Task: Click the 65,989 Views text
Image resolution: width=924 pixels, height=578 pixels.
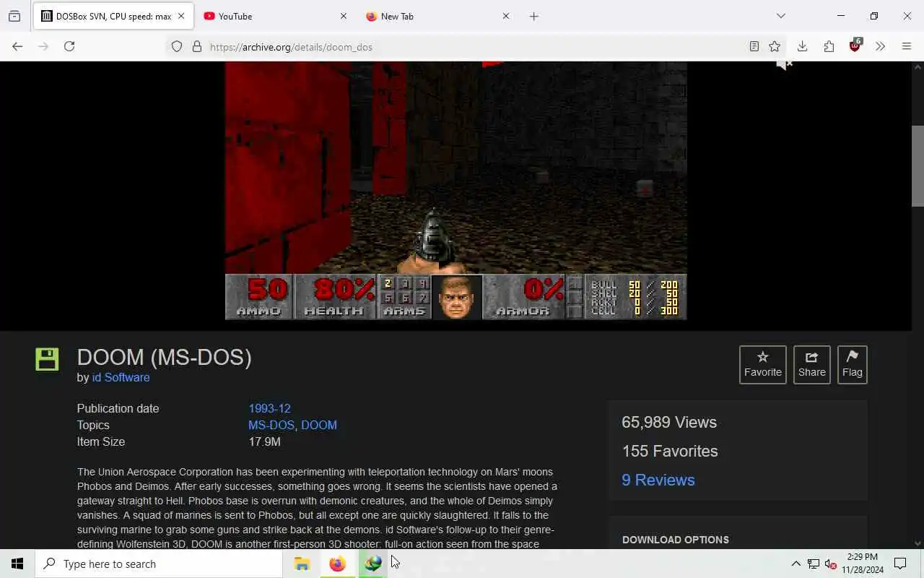Action: pyautogui.click(x=669, y=422)
